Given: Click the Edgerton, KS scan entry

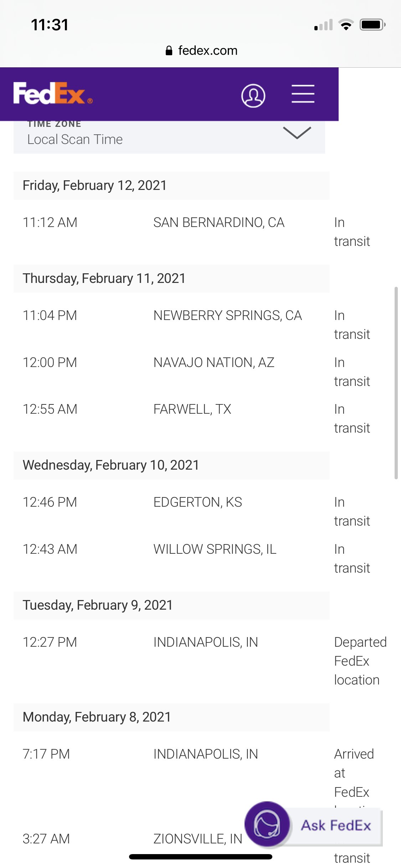Looking at the screenshot, I should click(197, 502).
